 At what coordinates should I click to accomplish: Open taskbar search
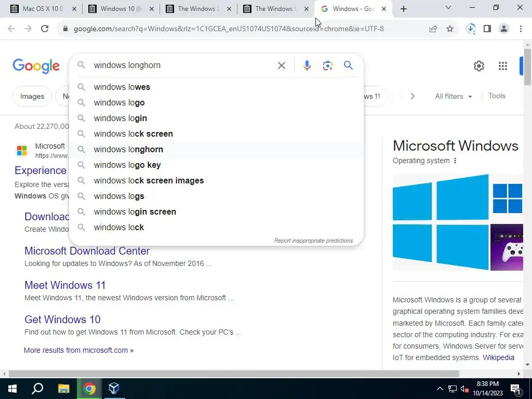(37, 389)
